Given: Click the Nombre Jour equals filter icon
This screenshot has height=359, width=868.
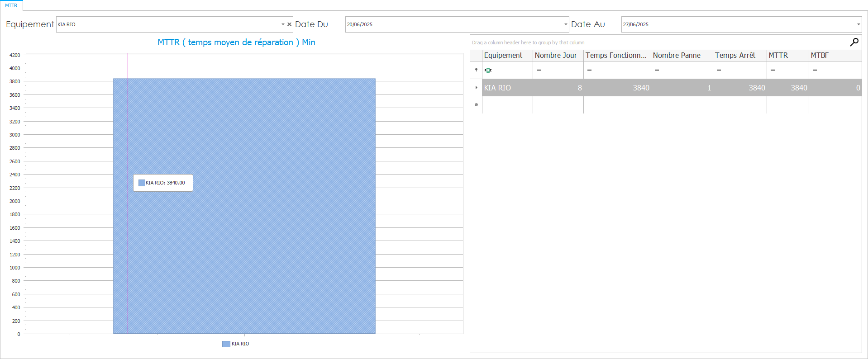Looking at the screenshot, I should pos(539,70).
